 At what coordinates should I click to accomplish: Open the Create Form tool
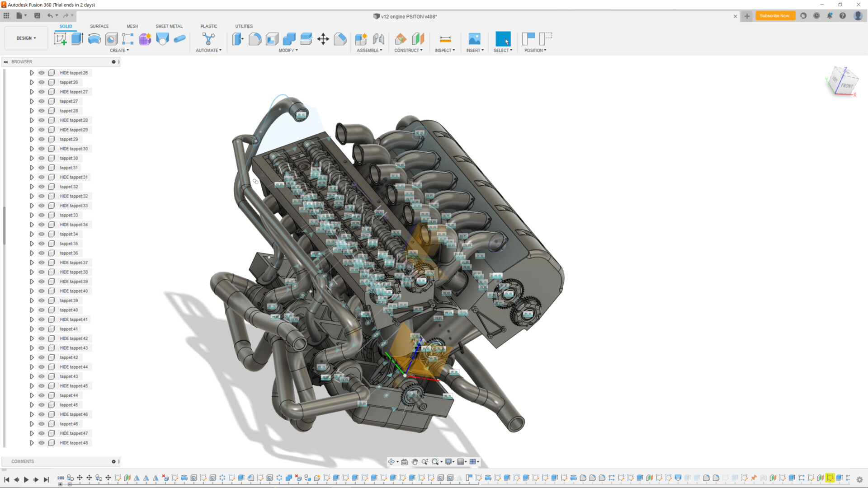pos(145,39)
